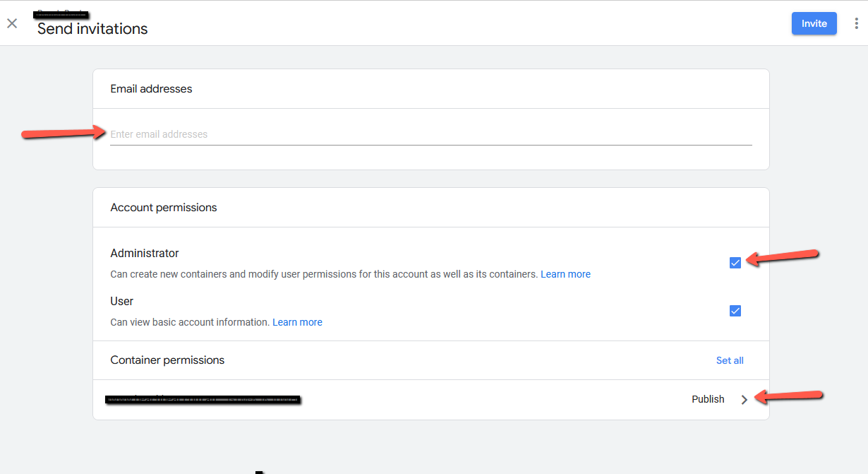Viewport: 868px width, 474px height.
Task: Click the Enter email addresses field
Action: click(x=282, y=134)
